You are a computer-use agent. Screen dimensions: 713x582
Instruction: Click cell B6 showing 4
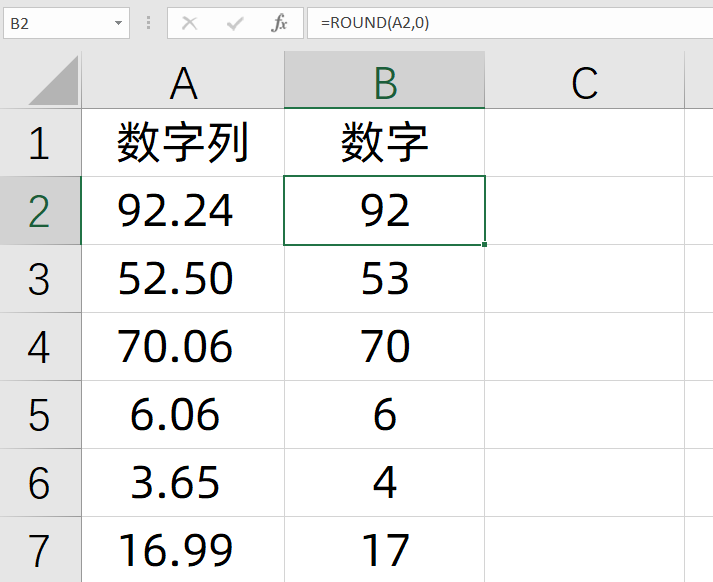pyautogui.click(x=385, y=482)
